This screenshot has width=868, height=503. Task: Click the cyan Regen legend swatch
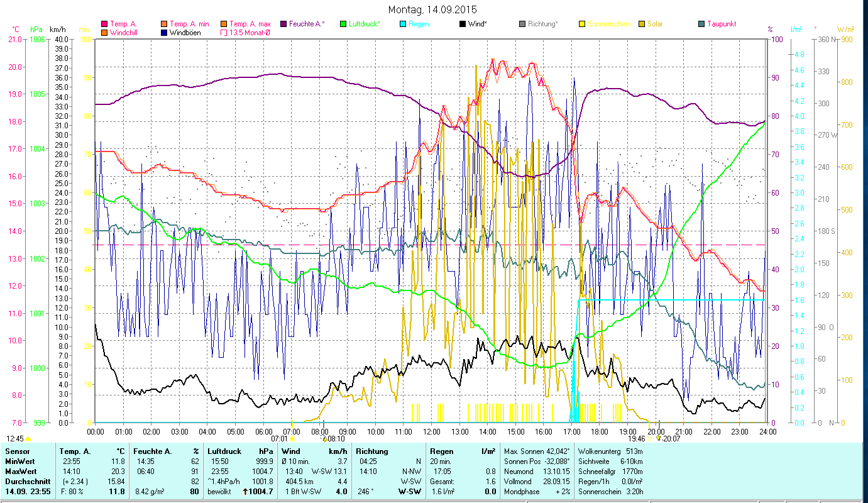click(403, 24)
